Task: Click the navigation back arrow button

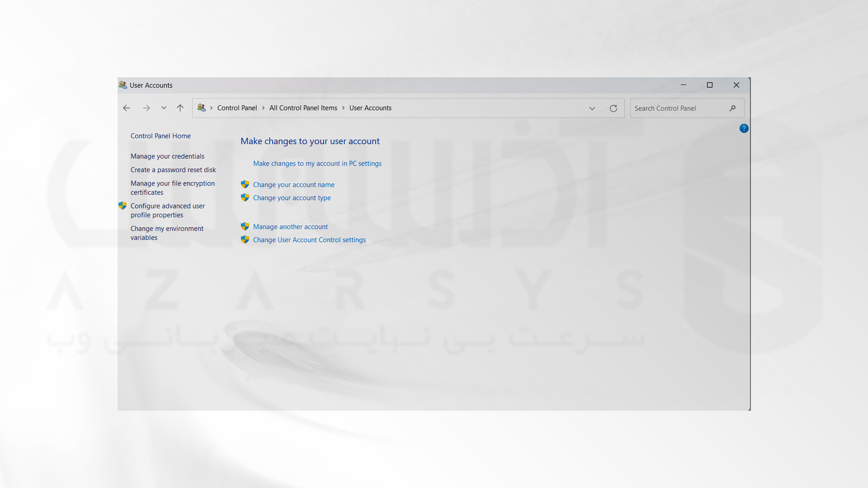Action: 127,108
